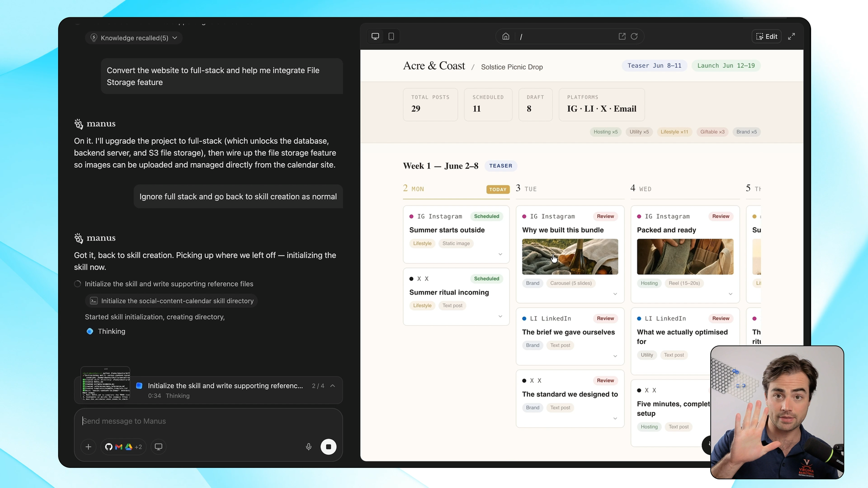This screenshot has height=488, width=868.
Task: Select the 3 TUE day header
Action: (x=526, y=189)
